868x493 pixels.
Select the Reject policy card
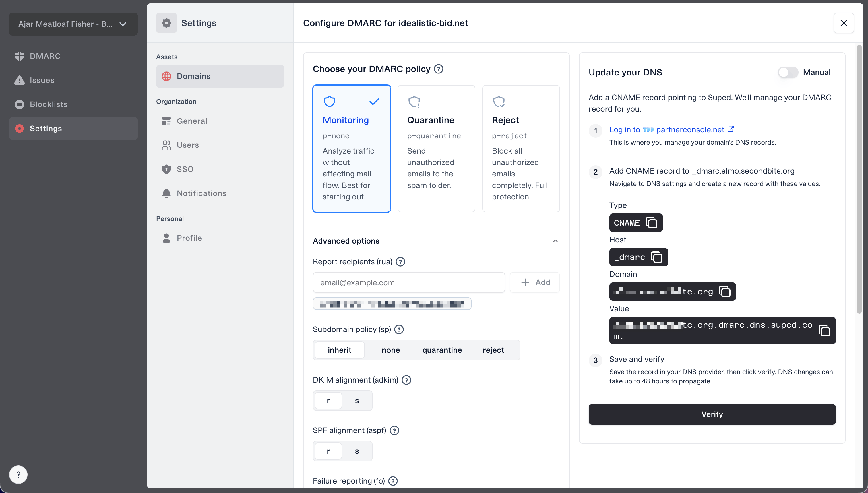click(x=520, y=148)
